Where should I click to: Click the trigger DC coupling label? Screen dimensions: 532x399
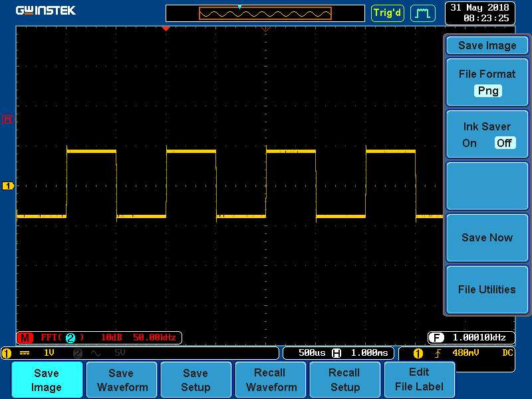click(507, 353)
